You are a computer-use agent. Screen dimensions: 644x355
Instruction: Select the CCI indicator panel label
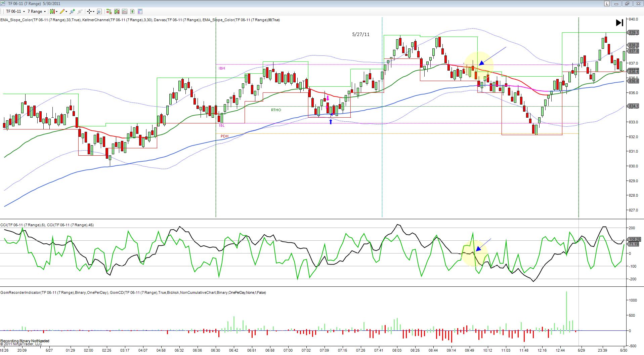coord(47,225)
